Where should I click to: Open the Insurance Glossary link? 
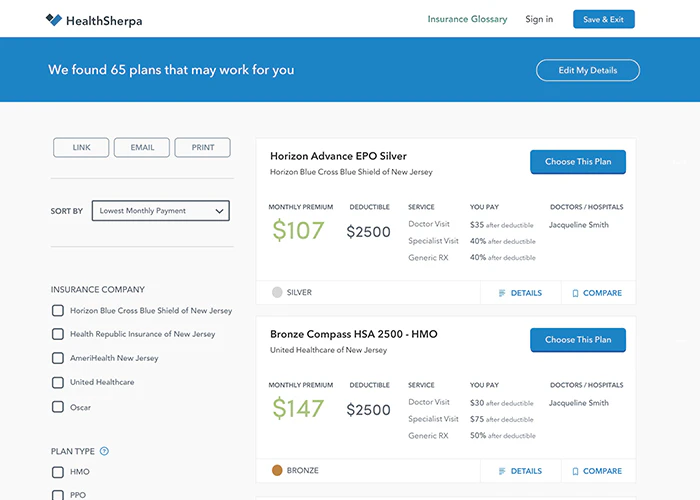pyautogui.click(x=467, y=19)
